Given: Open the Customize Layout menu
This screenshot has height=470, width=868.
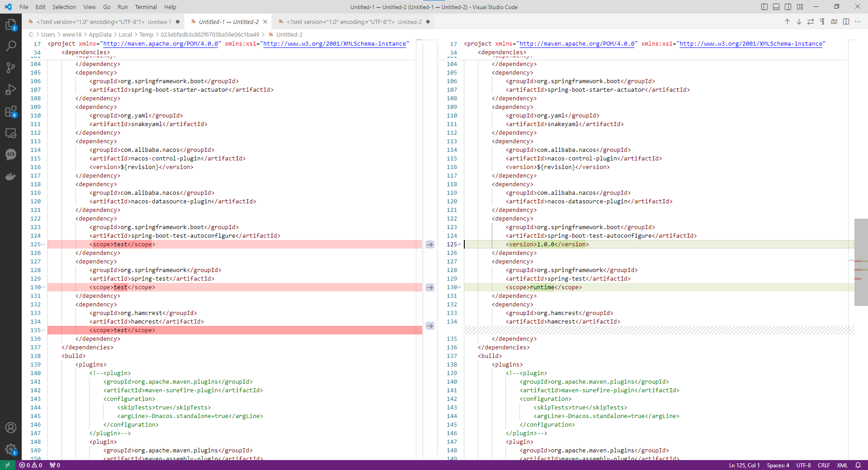Looking at the screenshot, I should 800,7.
